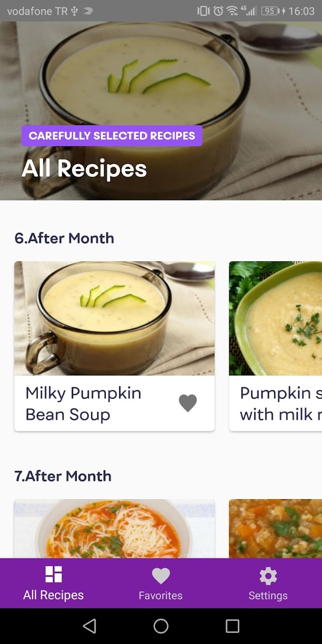This screenshot has height=644, width=322.
Task: Select the noodle soup recipe image
Action: click(115, 529)
